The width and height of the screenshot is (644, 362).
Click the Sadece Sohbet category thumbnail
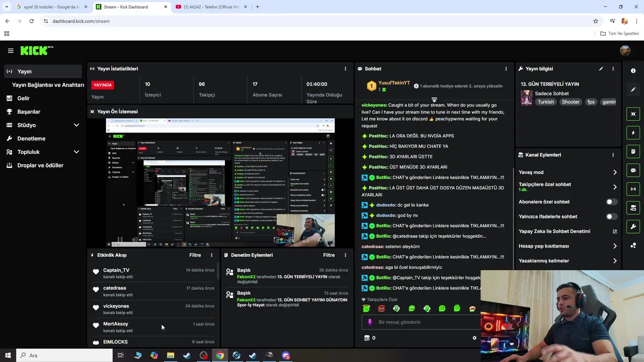[526, 98]
